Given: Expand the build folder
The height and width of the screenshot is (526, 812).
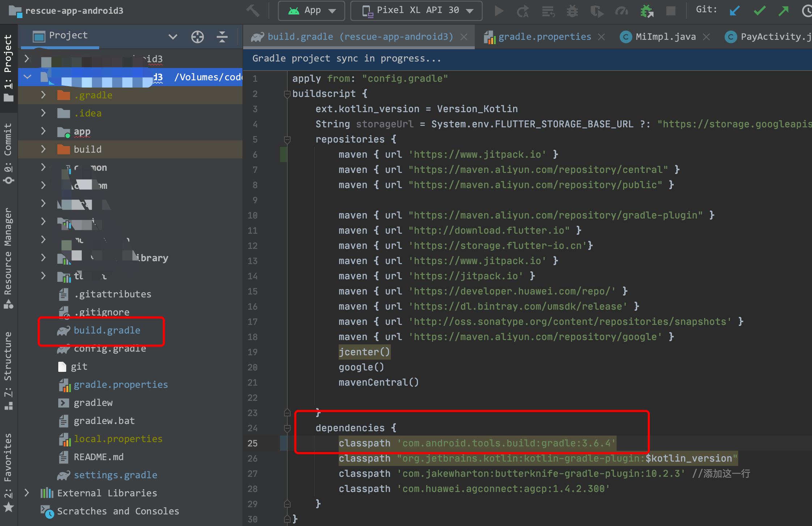Looking at the screenshot, I should click(x=43, y=149).
